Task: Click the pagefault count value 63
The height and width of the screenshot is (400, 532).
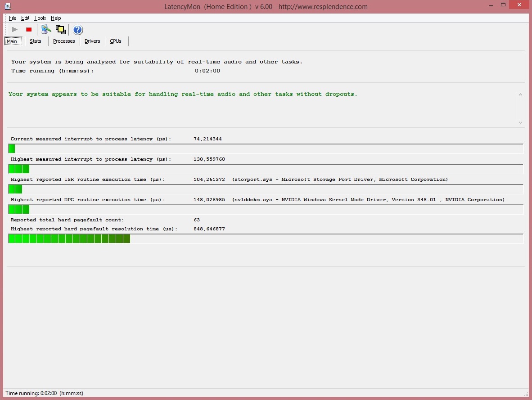Action: pyautogui.click(x=197, y=220)
